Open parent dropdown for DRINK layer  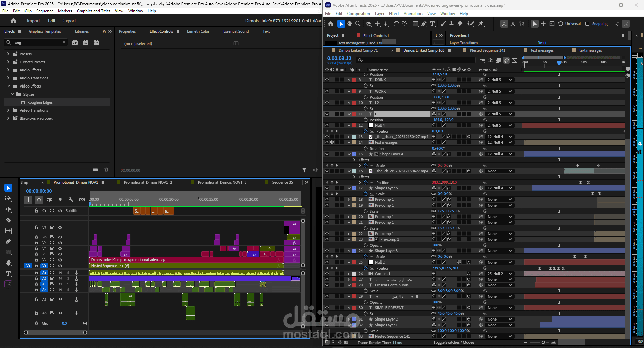500,80
